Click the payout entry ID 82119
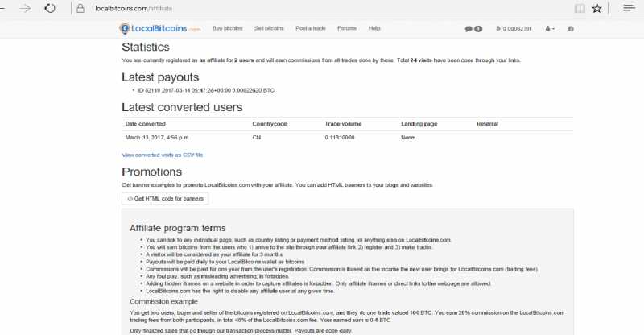Viewport: 644px width, 335px height. 206,90
